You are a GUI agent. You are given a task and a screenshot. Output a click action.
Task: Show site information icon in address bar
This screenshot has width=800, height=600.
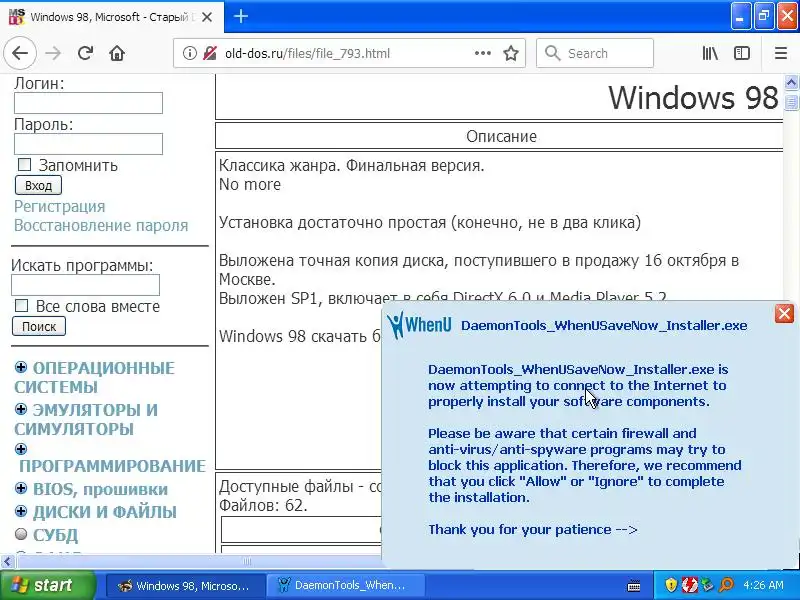[189, 53]
